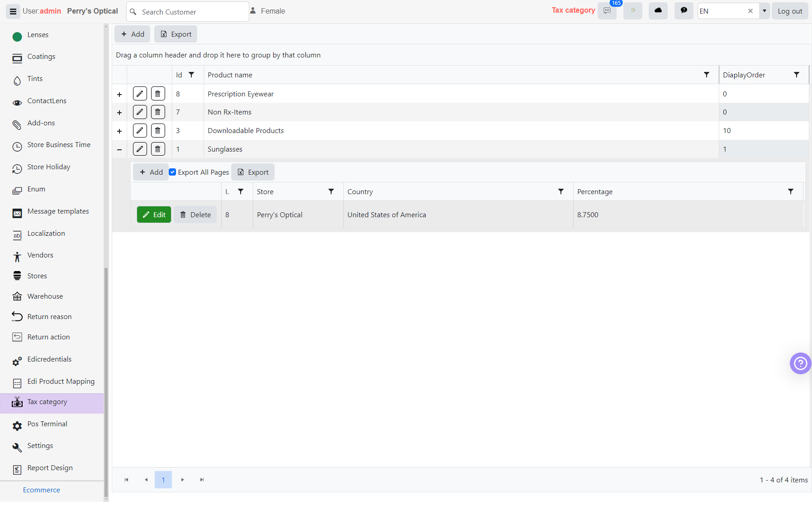Click the green Edit button

pos(154,214)
